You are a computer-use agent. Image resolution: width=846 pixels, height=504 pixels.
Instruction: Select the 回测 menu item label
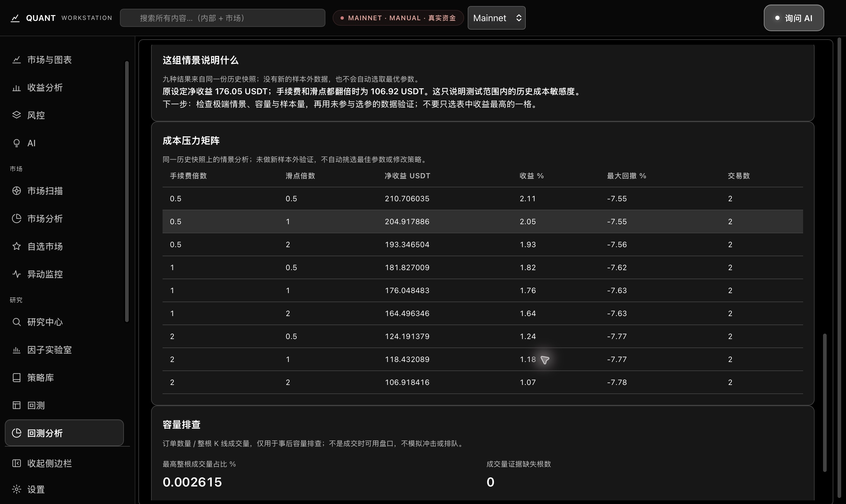[x=36, y=405]
